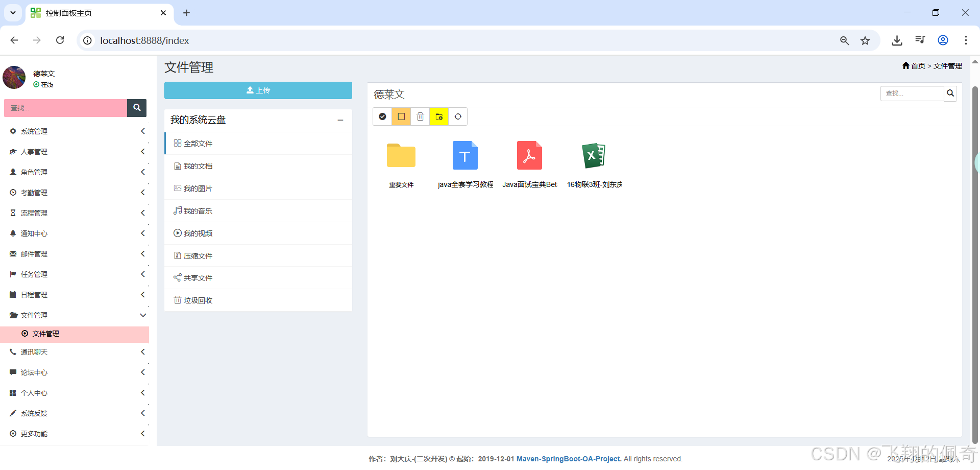Click the search icon in the file panel
Screen dimensions: 980x470
click(x=950, y=93)
